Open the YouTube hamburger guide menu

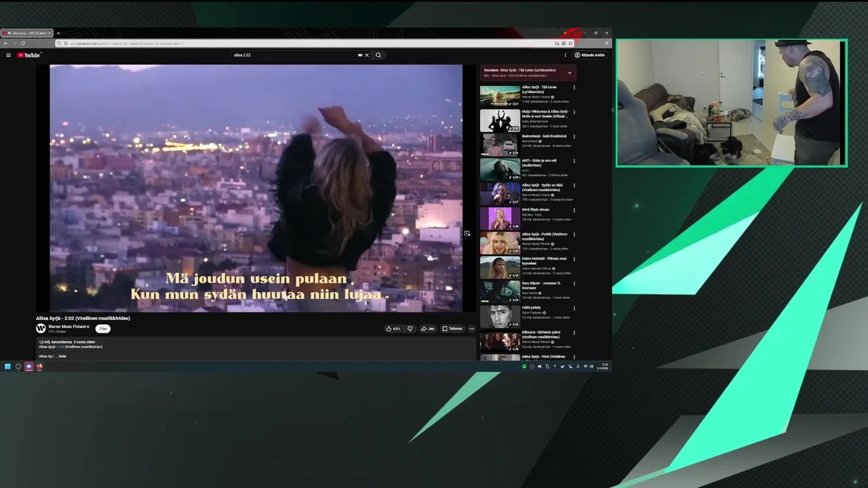(8, 55)
